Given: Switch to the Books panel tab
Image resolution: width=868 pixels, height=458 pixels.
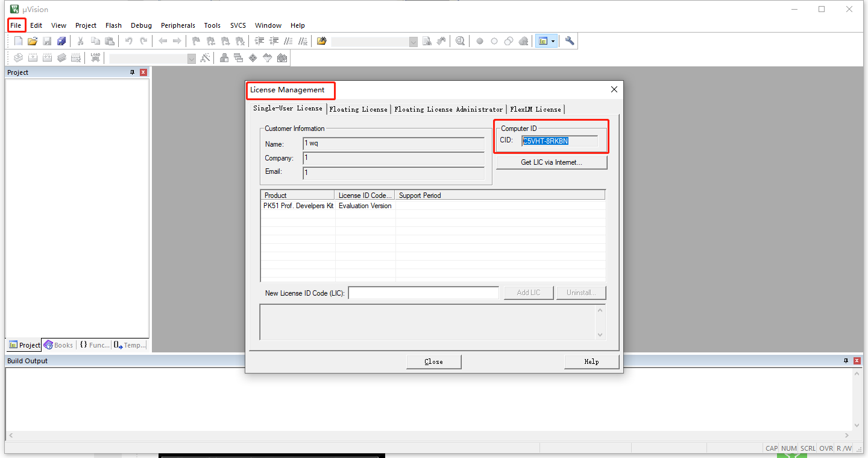Looking at the screenshot, I should point(58,345).
